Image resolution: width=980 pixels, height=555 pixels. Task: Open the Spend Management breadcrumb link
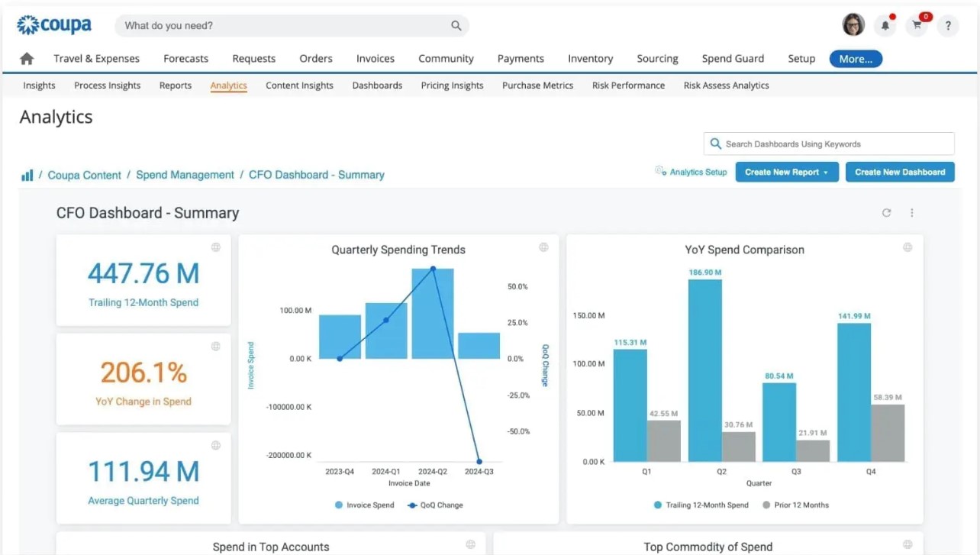coord(185,175)
